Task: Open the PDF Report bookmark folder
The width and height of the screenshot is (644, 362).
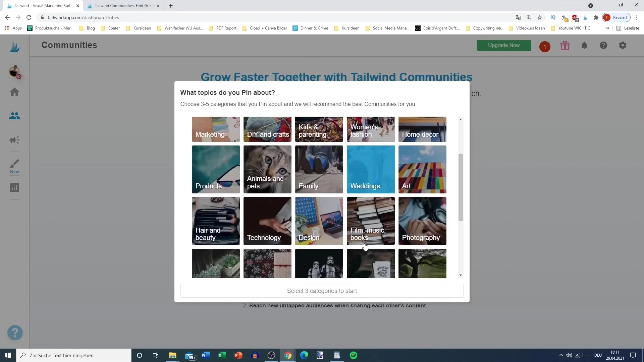Action: point(223,28)
